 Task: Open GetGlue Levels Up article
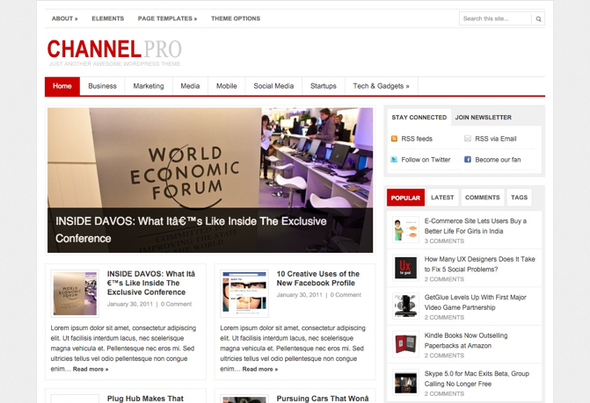click(x=475, y=303)
